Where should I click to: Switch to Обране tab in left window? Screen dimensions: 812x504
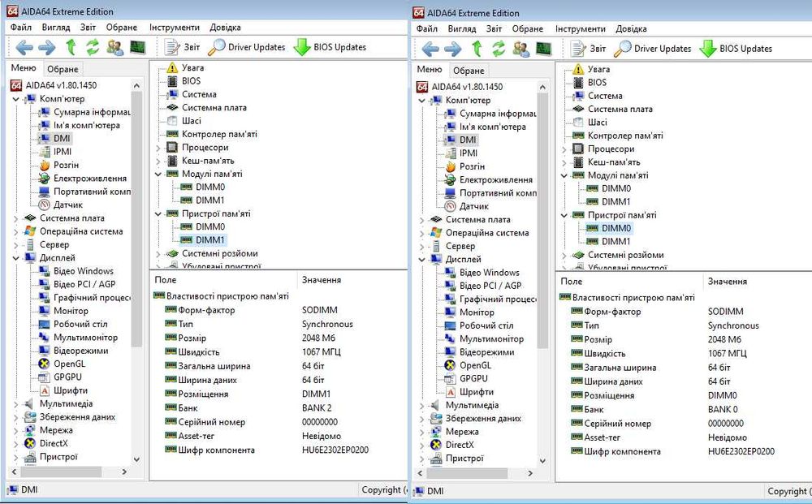pos(63,69)
